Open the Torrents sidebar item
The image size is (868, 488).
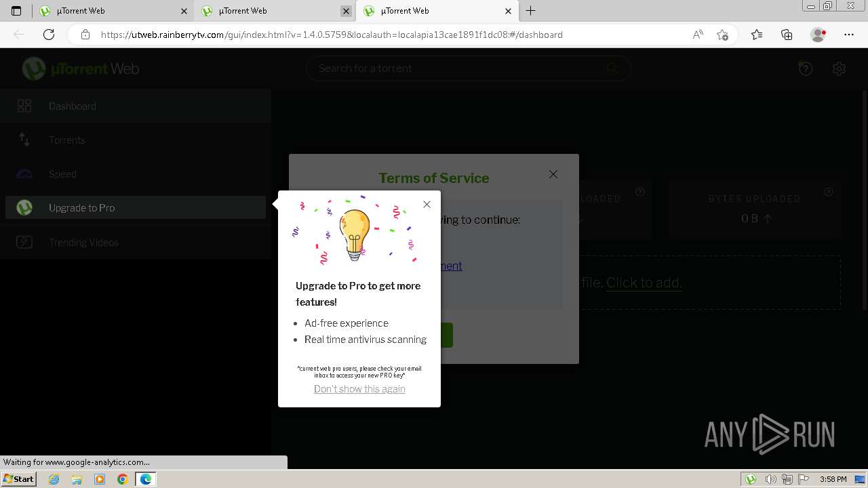click(x=136, y=140)
